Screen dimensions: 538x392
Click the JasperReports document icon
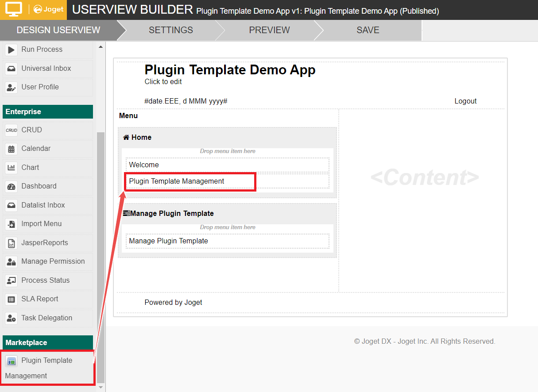coord(11,243)
